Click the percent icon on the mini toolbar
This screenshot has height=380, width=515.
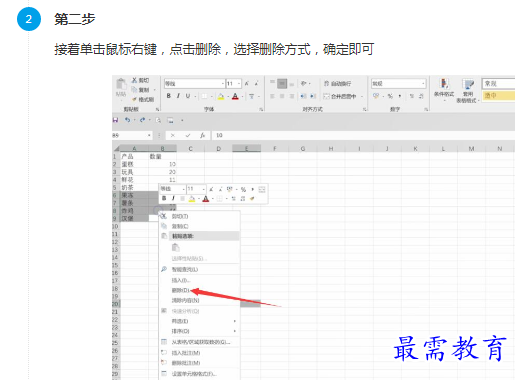point(243,189)
